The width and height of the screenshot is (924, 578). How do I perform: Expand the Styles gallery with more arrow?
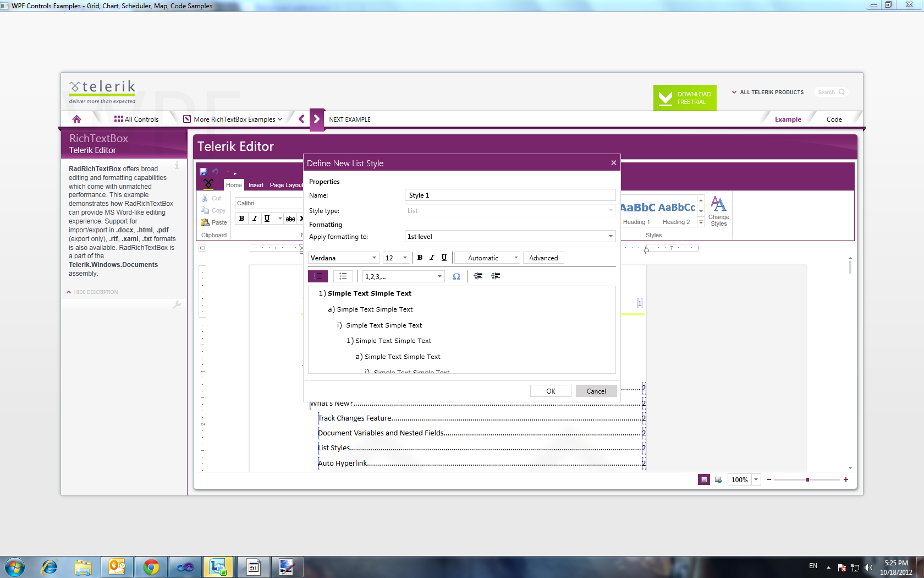pos(701,222)
